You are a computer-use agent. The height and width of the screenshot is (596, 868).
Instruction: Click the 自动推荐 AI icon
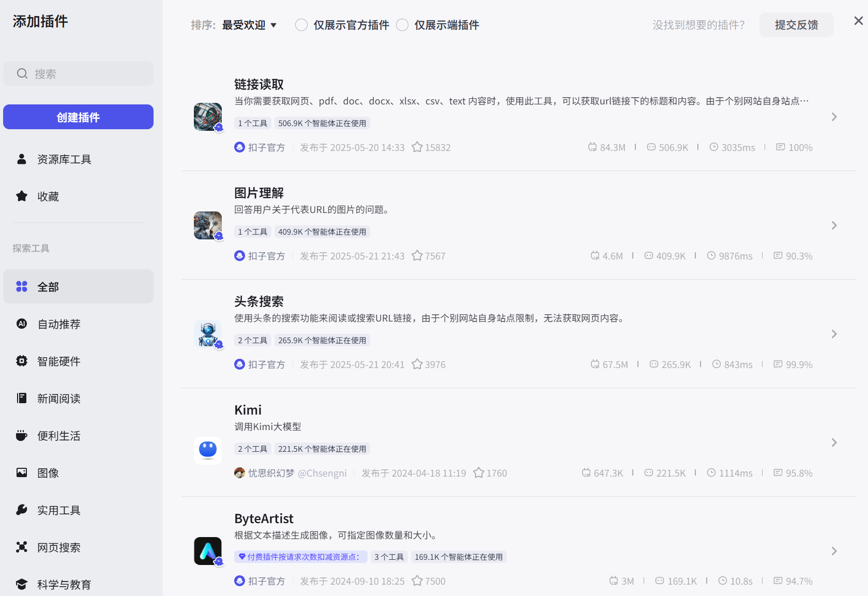(x=22, y=324)
